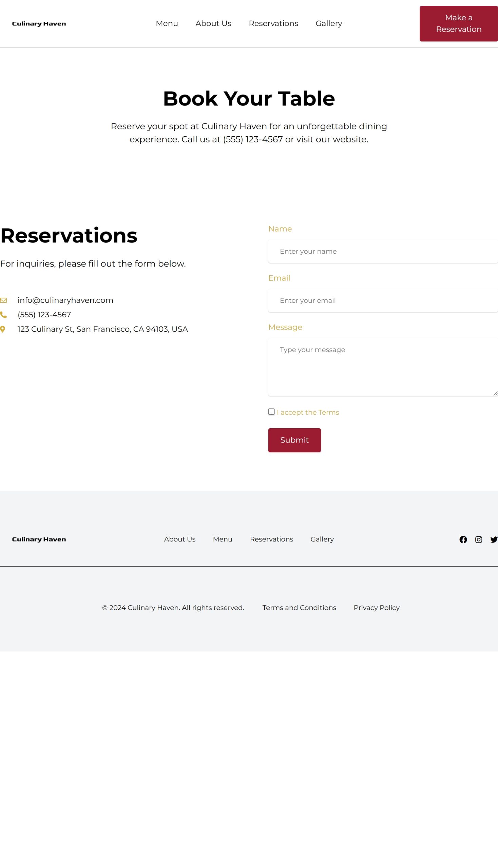
Task: Click the 'Email' field label
Action: (x=279, y=278)
